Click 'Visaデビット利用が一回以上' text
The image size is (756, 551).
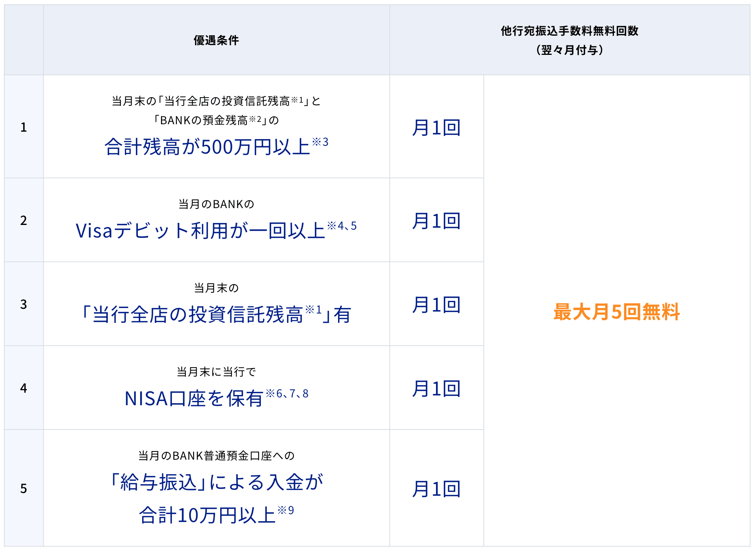[200, 231]
